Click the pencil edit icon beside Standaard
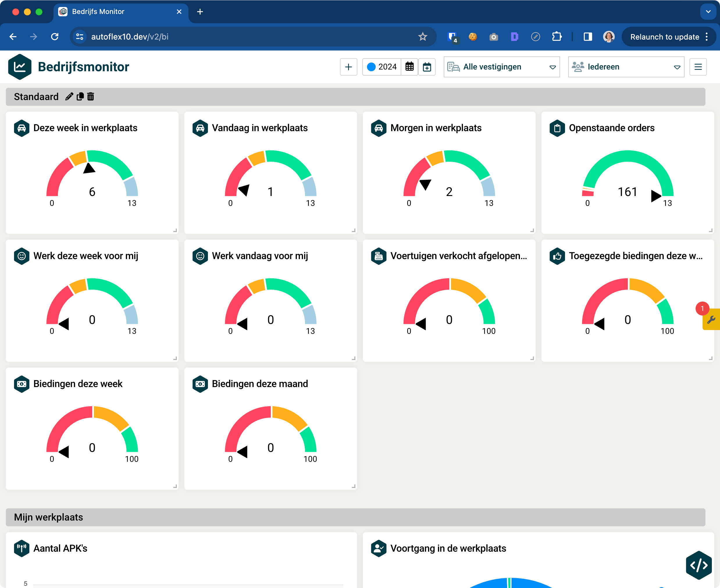This screenshot has width=720, height=588. click(69, 97)
